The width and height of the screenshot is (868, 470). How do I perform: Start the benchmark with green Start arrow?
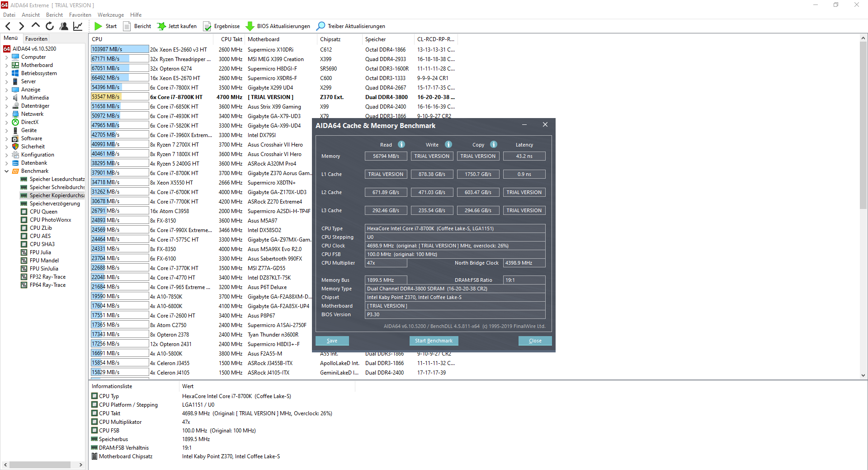[x=106, y=26]
